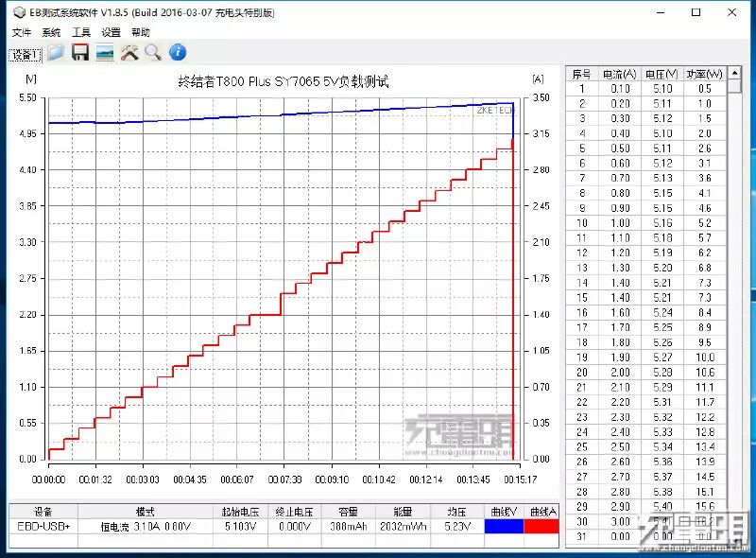Select row 30 current value 3.00
Image resolution: width=756 pixels, height=558 pixels.
[620, 521]
